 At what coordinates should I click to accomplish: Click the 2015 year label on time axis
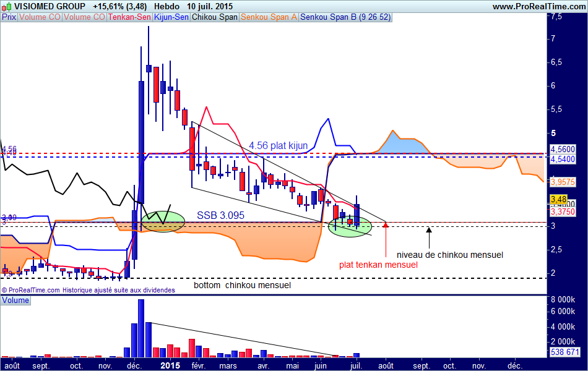170,365
